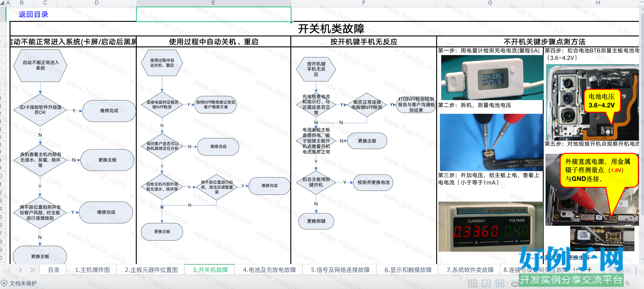Switch to normal view icon
The height and width of the screenshot is (289, 644).
pyautogui.click(x=472, y=283)
